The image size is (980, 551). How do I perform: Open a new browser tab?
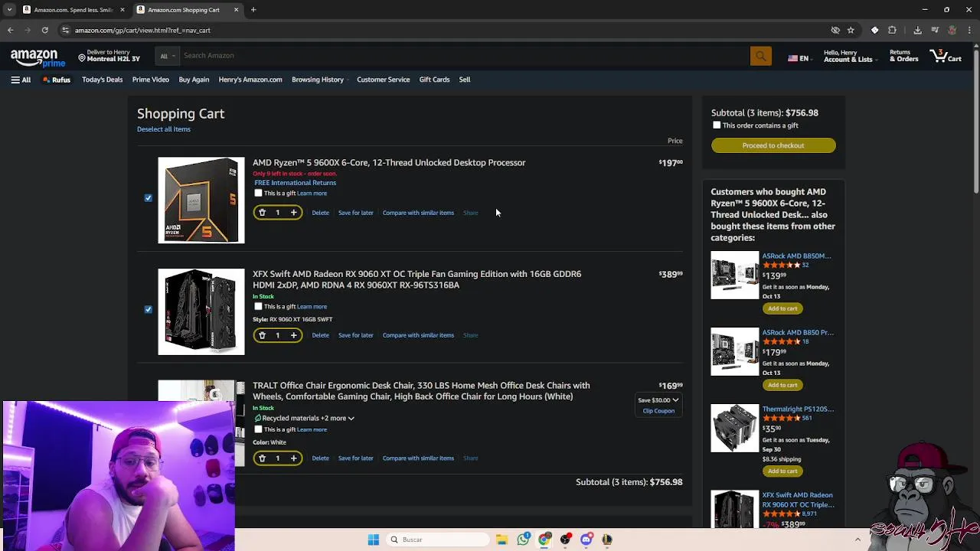point(253,10)
